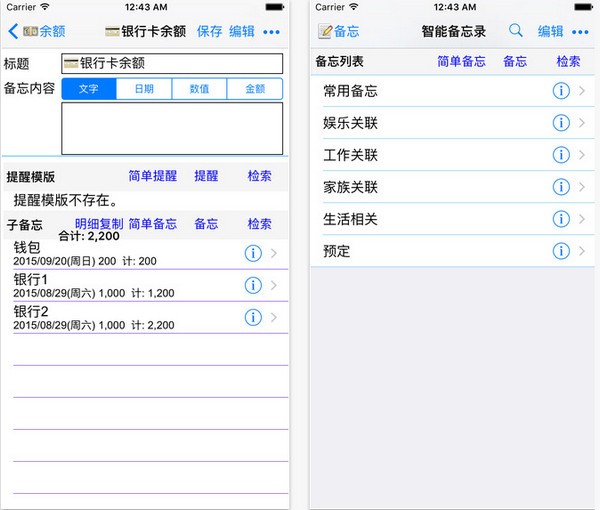
Task: Tap 简单提醒 in 提醒模版 row
Action: pyautogui.click(x=153, y=176)
